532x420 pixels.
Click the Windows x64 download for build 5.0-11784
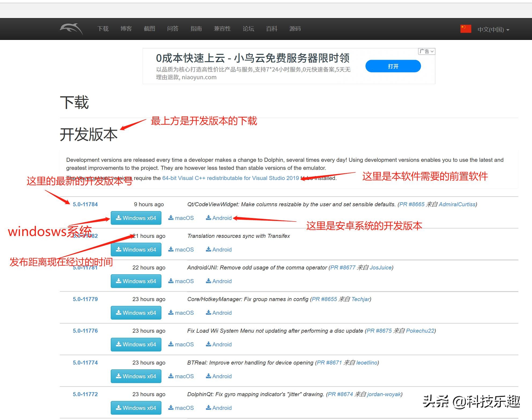136,218
